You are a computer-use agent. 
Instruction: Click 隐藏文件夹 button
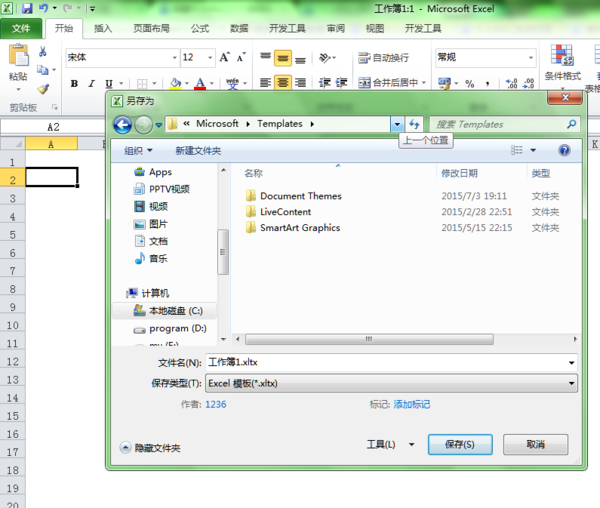point(150,448)
